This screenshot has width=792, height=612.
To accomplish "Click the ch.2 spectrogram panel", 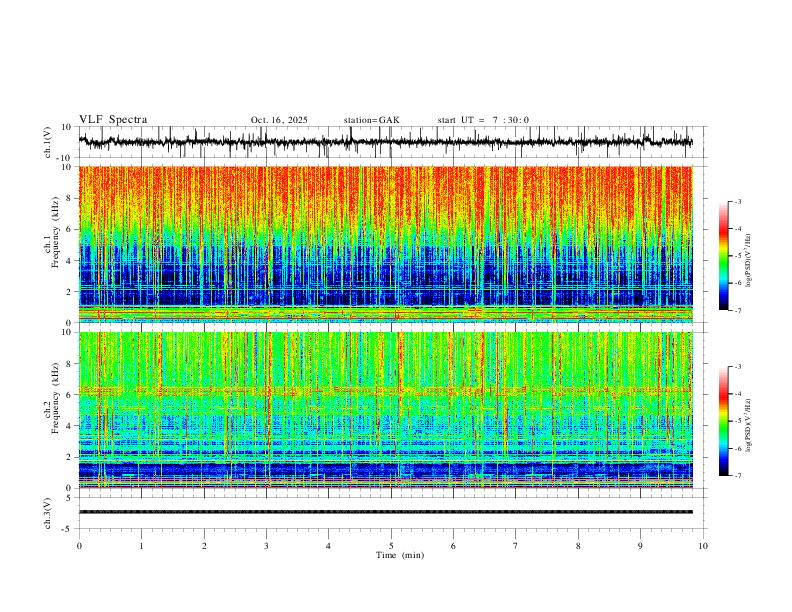I will [385, 410].
